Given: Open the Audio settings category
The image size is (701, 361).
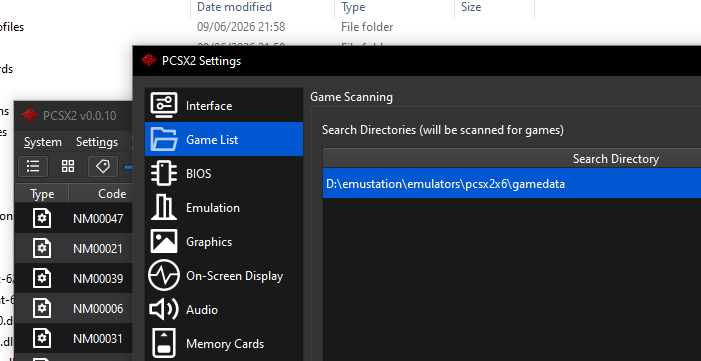Looking at the screenshot, I should click(224, 310).
